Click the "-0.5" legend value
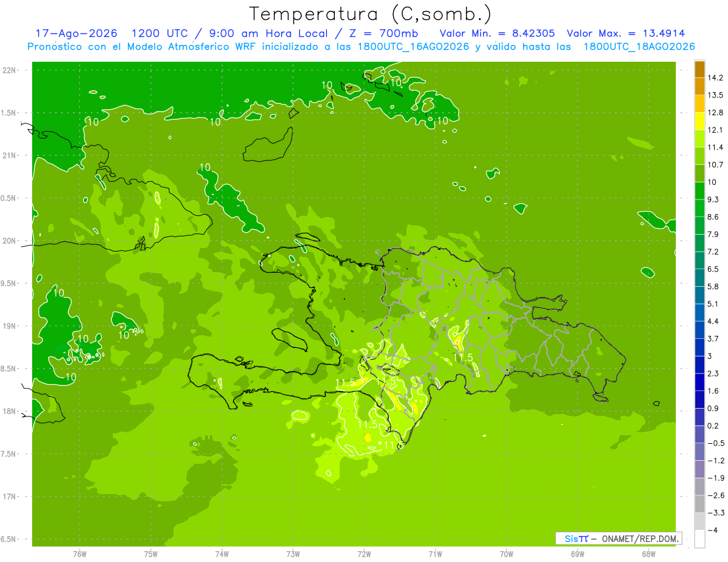The width and height of the screenshot is (728, 562). point(716,443)
